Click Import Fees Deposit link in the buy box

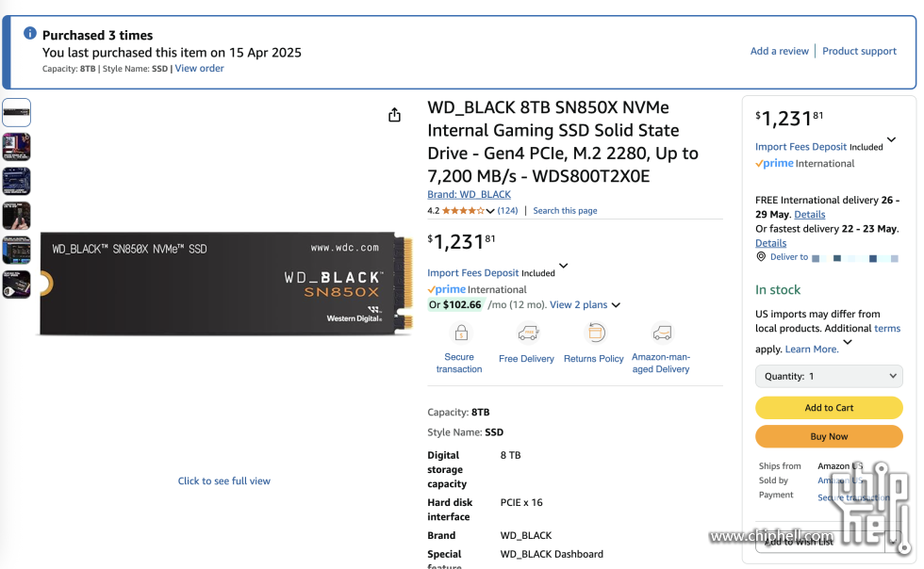point(800,147)
